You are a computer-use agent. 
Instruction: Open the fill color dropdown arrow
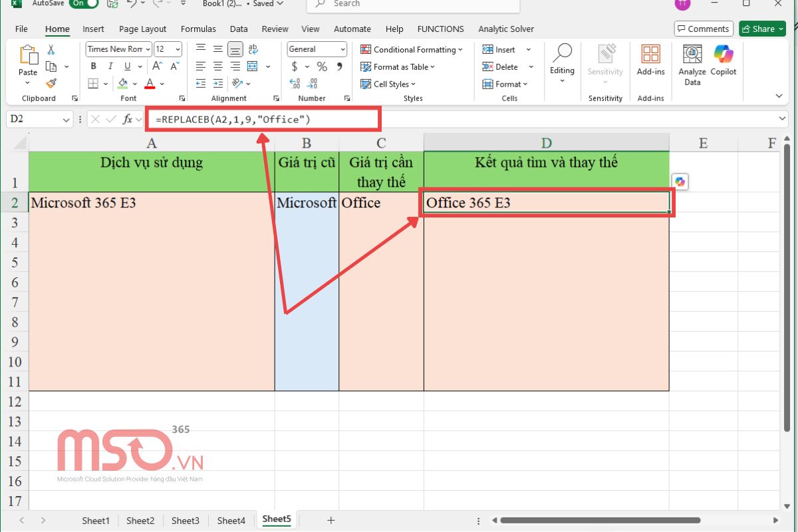(135, 84)
